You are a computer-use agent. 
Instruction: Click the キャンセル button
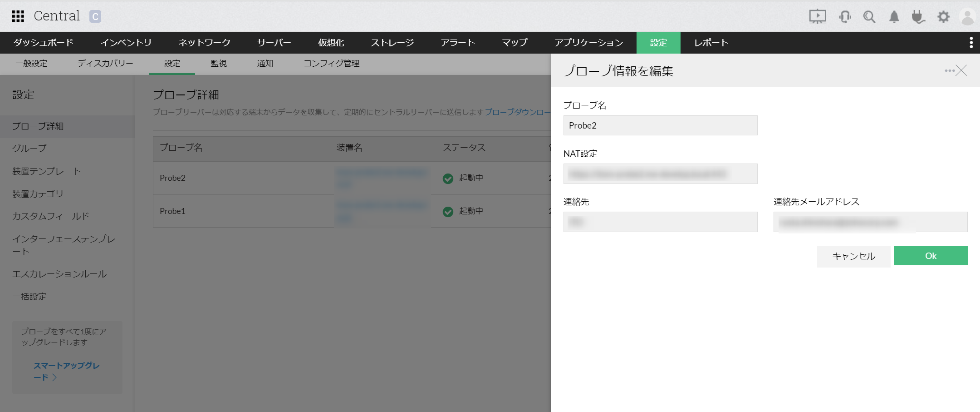(853, 256)
